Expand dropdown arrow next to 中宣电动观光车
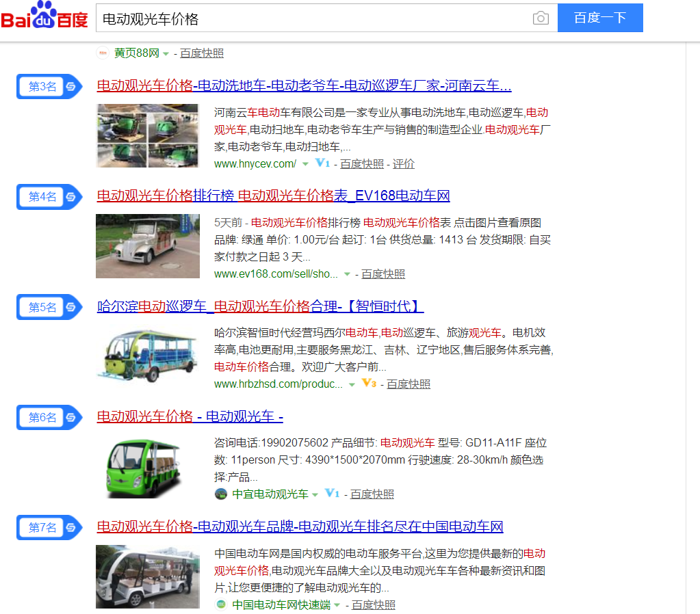 tap(315, 495)
